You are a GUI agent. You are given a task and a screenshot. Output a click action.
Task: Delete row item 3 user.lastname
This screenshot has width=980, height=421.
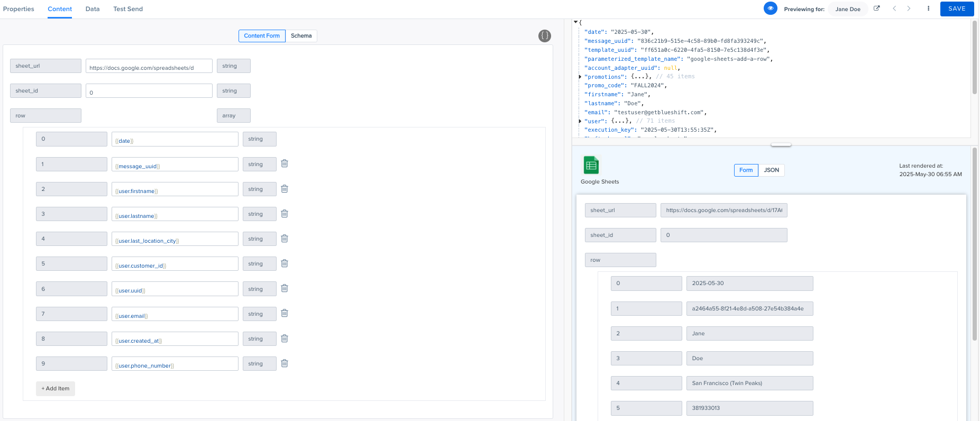point(285,214)
